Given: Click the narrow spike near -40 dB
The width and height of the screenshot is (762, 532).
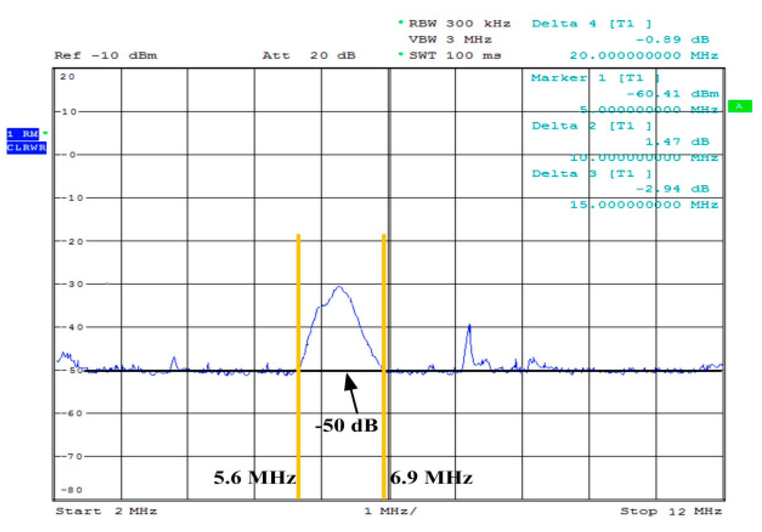Looking at the screenshot, I should (x=469, y=327).
